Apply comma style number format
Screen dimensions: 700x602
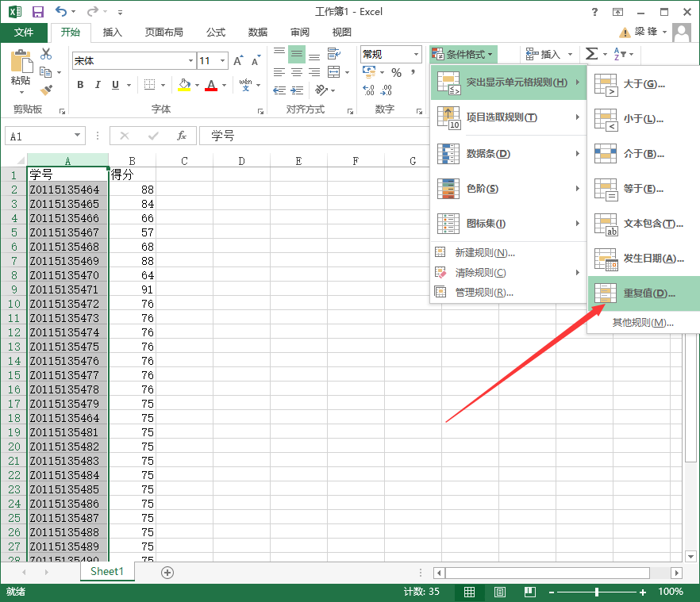(x=413, y=72)
